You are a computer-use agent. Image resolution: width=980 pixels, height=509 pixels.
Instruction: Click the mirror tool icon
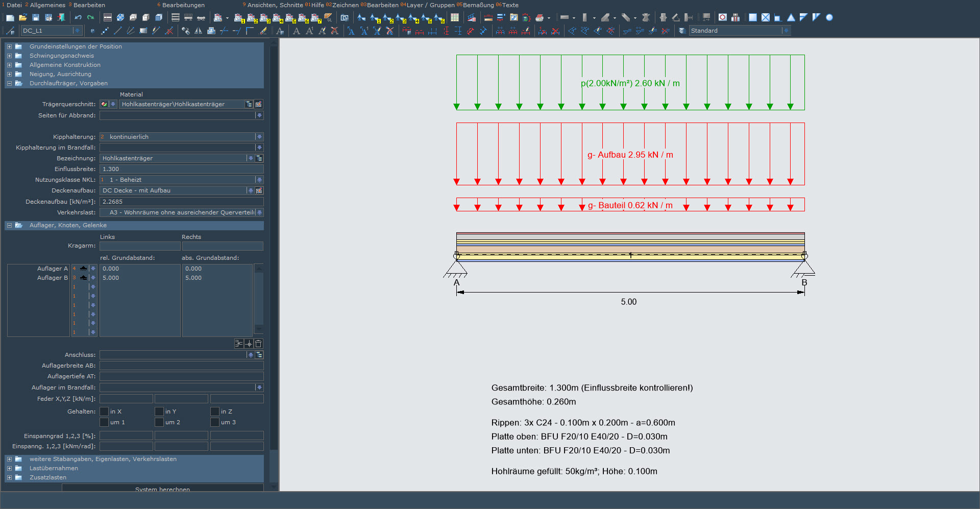199,31
